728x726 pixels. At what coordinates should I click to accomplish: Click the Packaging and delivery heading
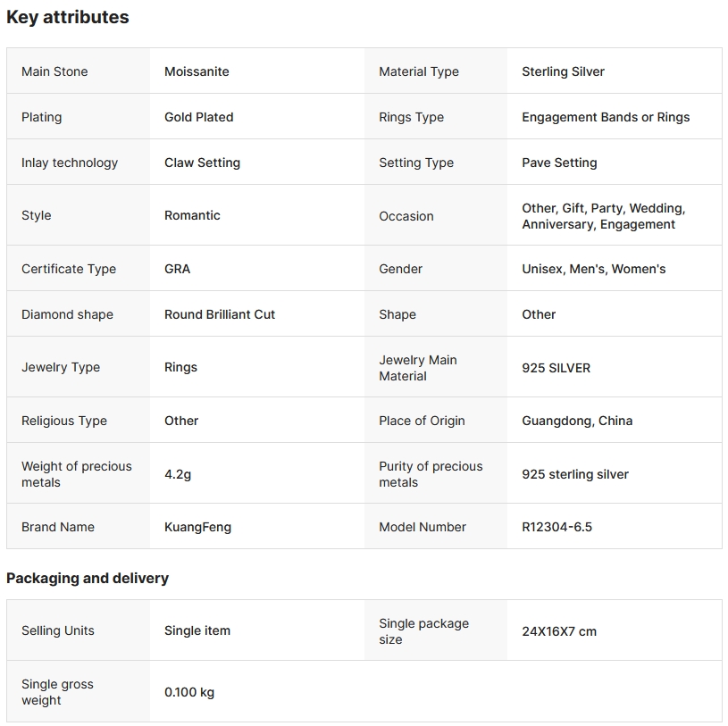coord(88,579)
